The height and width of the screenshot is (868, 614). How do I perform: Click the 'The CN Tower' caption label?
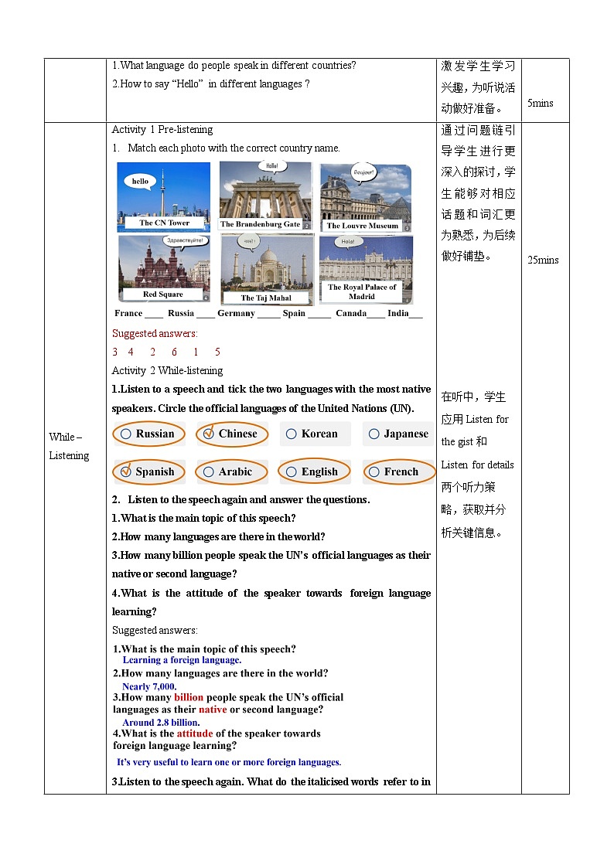pyautogui.click(x=165, y=223)
